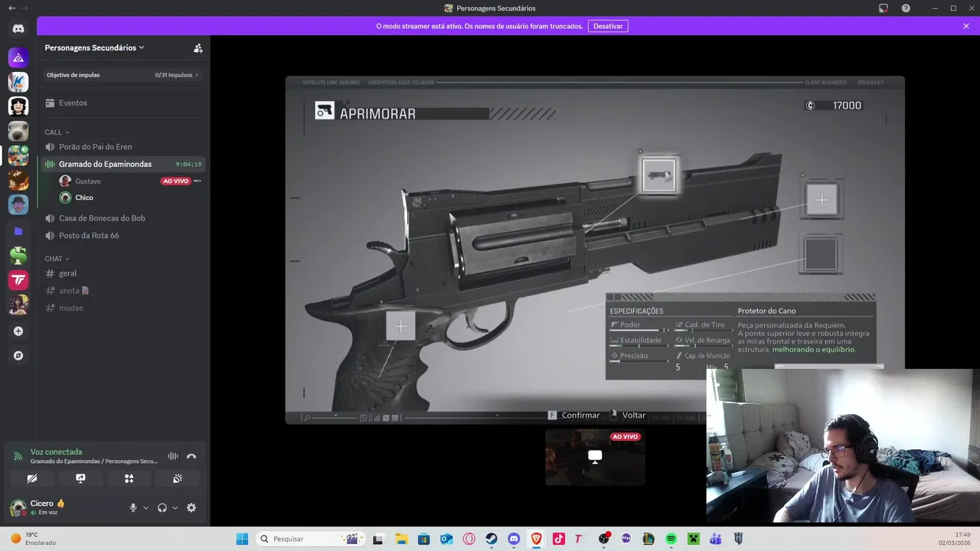Click Confirmar in the game stream

click(574, 415)
